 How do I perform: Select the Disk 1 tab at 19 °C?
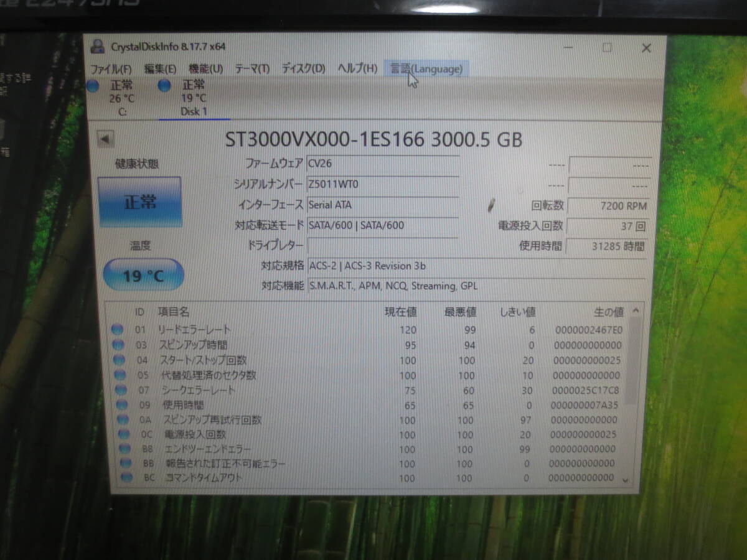(194, 98)
